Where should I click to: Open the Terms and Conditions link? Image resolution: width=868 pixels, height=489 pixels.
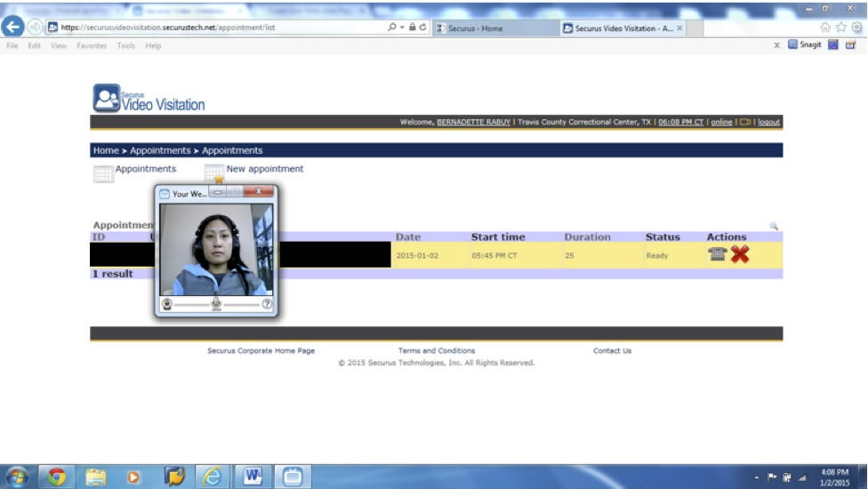pos(436,350)
